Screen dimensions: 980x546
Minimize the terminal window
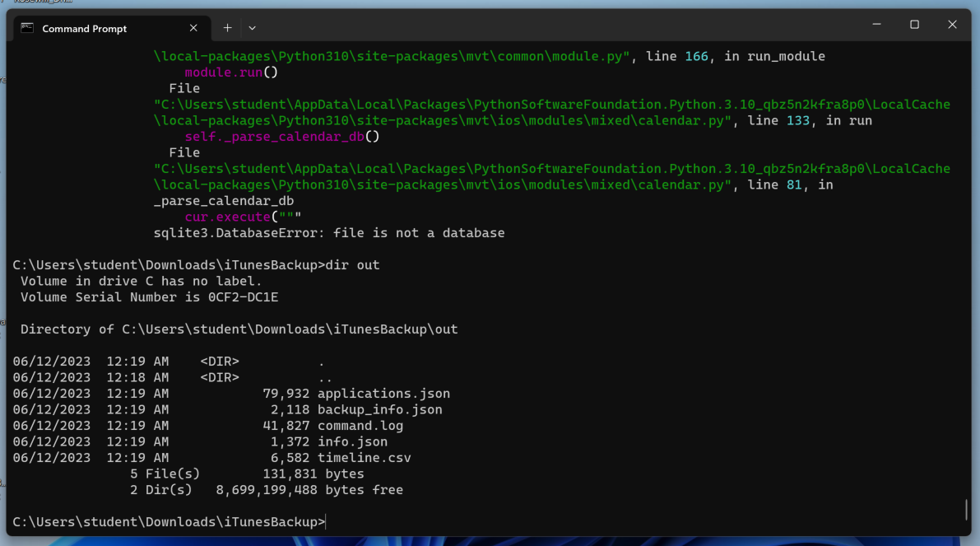point(877,25)
